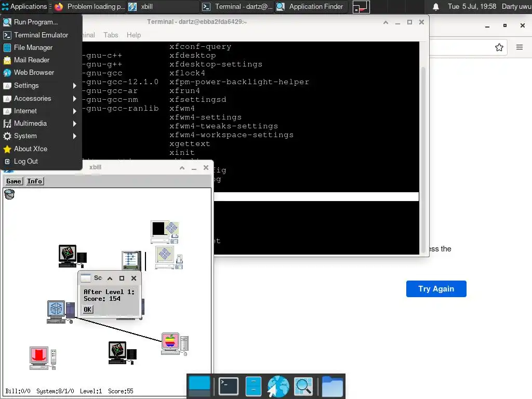The image size is (532, 399).
Task: Click the Terminal Emulator icon in the menu
Action: [x=7, y=35]
